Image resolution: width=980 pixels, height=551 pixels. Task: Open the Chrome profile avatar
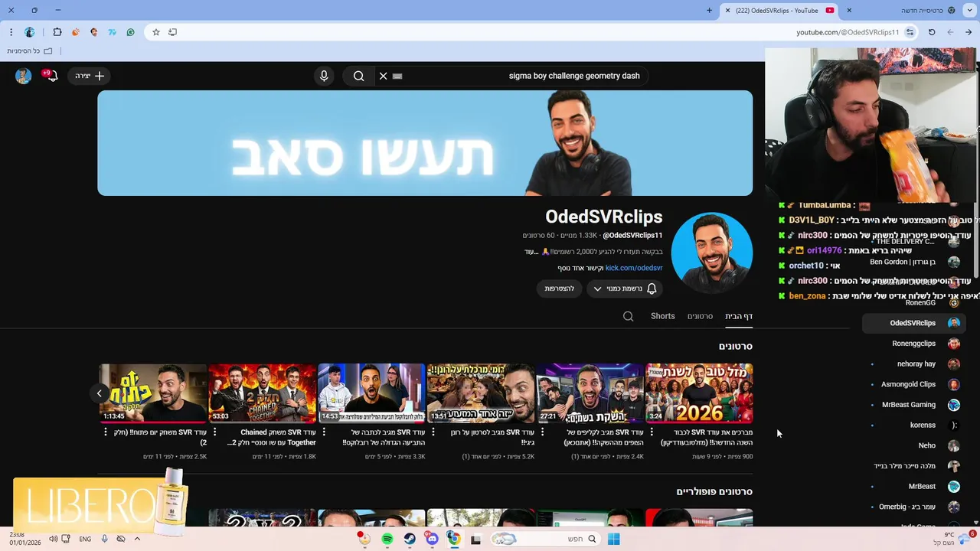[x=29, y=32]
